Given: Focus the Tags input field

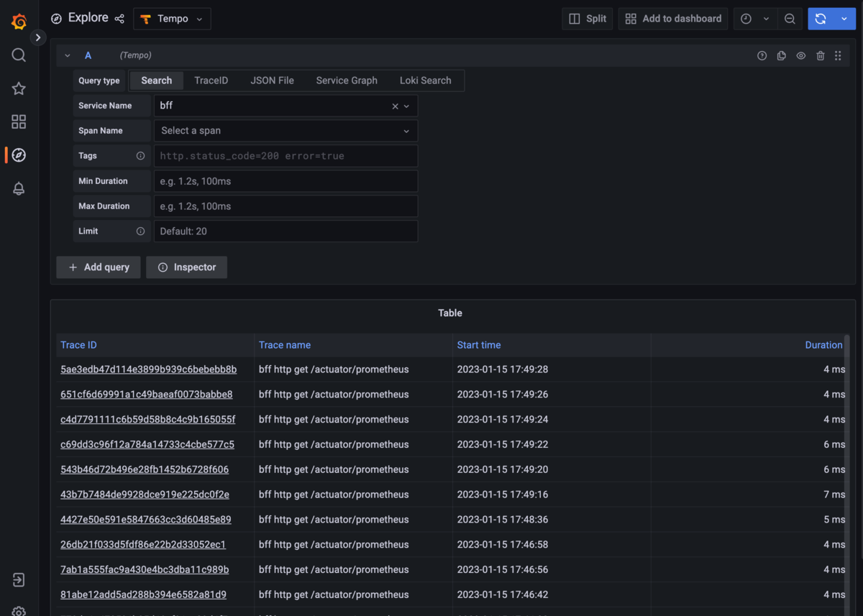Looking at the screenshot, I should coord(286,156).
